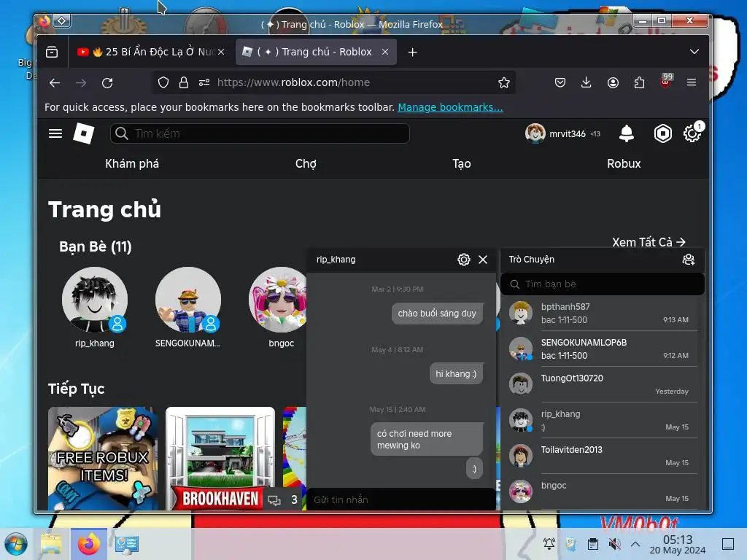Click the Roblox logo icon

point(83,133)
